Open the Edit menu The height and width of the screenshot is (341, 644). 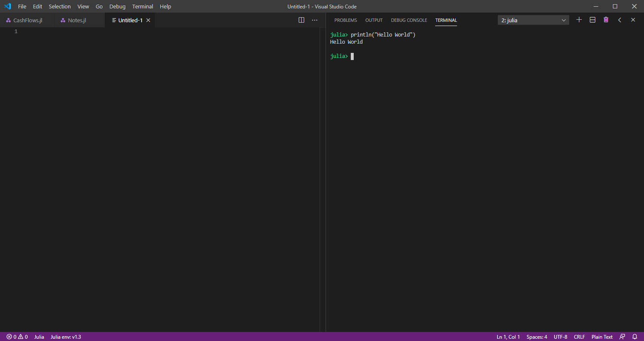coord(37,6)
